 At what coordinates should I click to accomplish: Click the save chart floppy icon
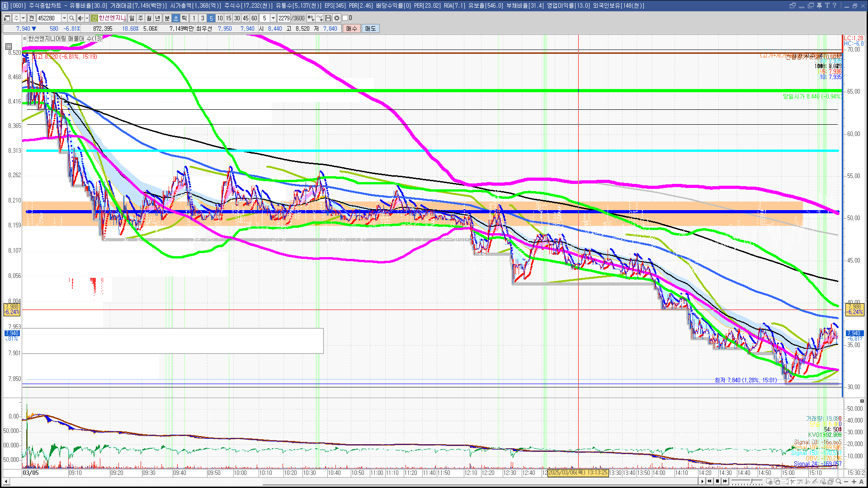coord(328,18)
